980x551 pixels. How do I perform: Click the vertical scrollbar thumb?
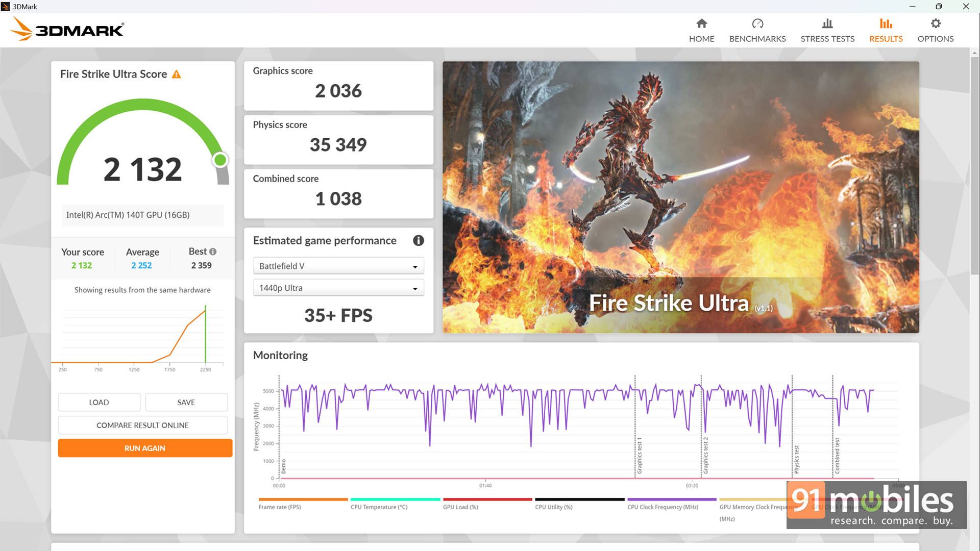974,166
